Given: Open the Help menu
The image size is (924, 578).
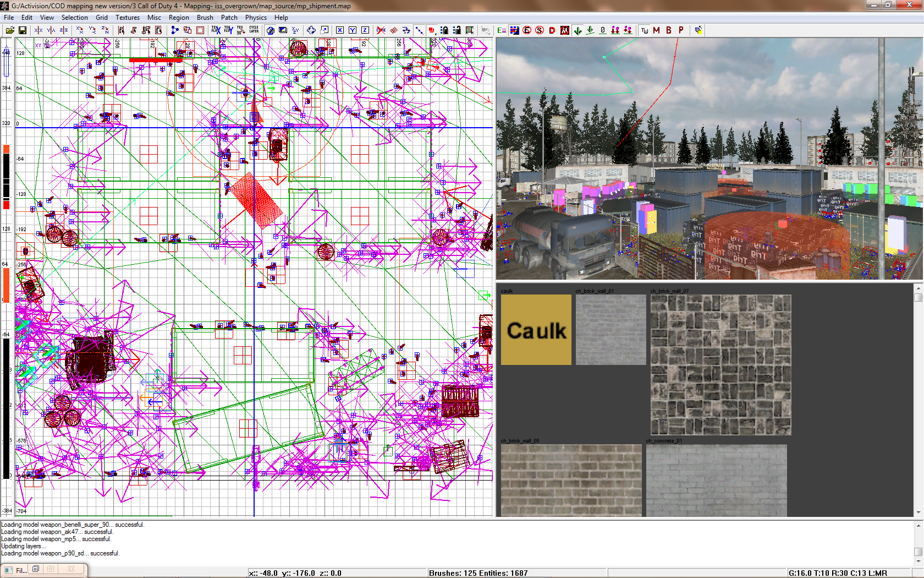Looking at the screenshot, I should (x=281, y=18).
